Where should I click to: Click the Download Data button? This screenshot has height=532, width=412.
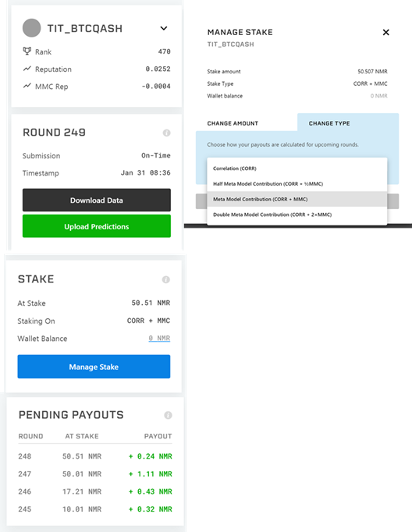pyautogui.click(x=97, y=200)
